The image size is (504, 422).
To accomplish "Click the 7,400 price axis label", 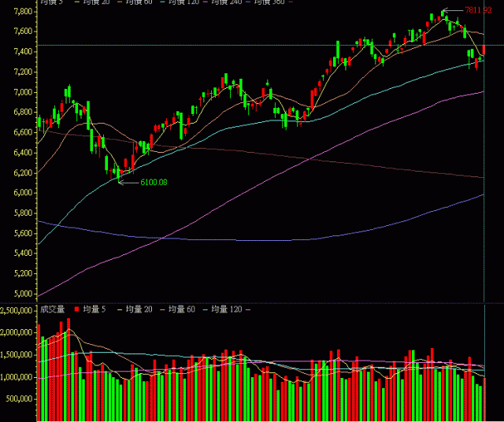I will coord(23,51).
